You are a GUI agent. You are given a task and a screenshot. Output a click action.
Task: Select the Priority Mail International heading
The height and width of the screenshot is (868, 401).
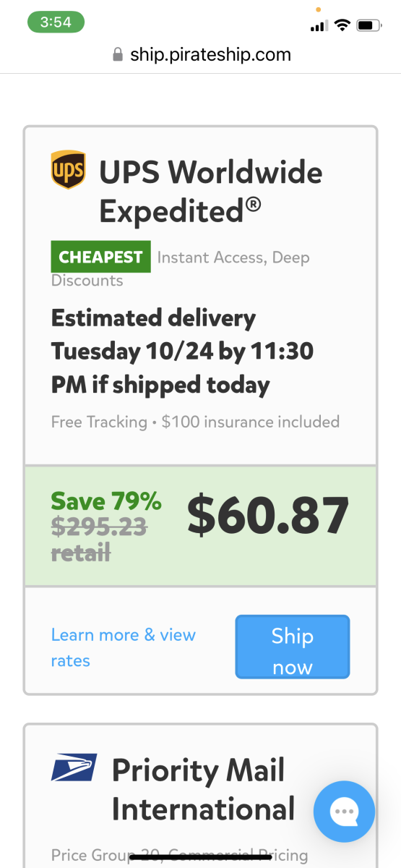click(x=204, y=789)
